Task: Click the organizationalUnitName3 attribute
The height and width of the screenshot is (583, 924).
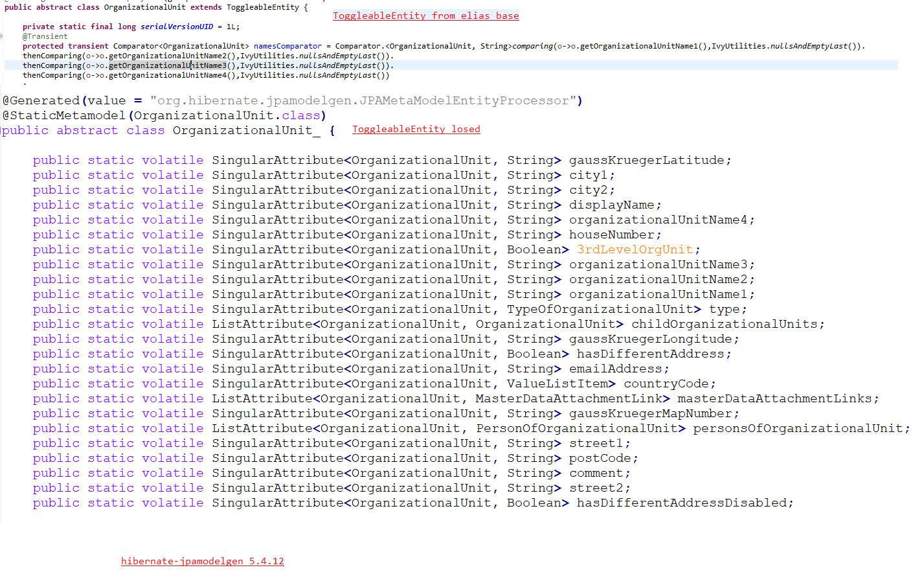Action: tap(658, 264)
